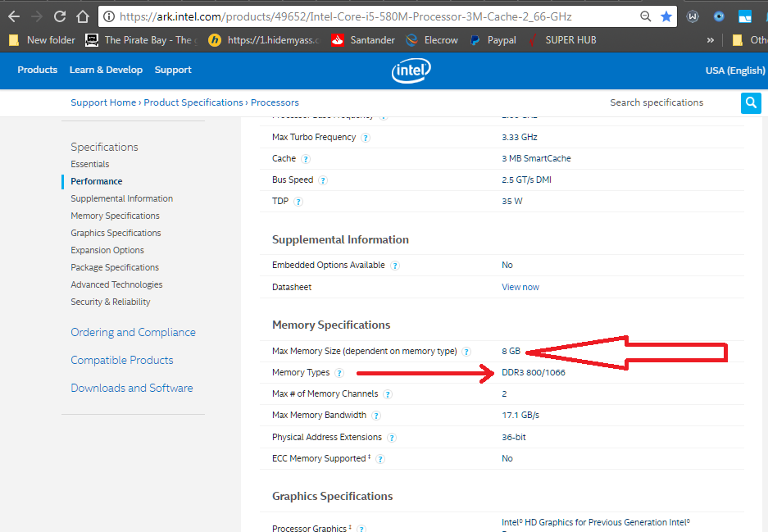
Task: Open help icon next to Memory Types
Action: [339, 373]
